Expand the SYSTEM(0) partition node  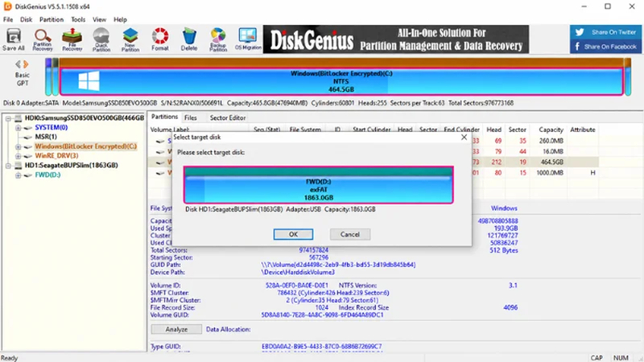18,128
